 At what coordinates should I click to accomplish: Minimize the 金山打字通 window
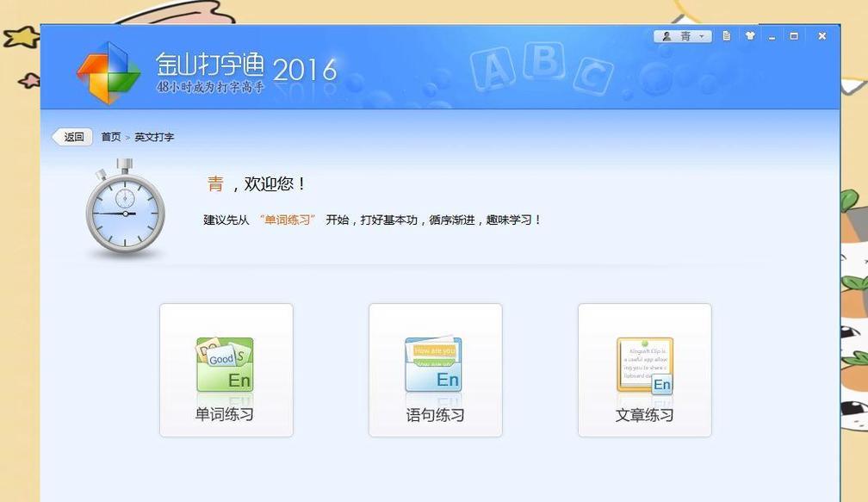pyautogui.click(x=772, y=36)
